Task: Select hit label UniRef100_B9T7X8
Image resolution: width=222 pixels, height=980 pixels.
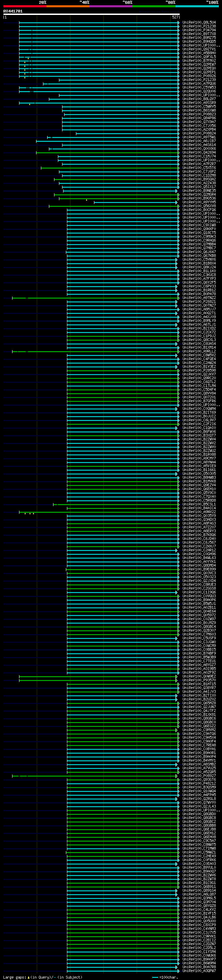Action: 199,34
